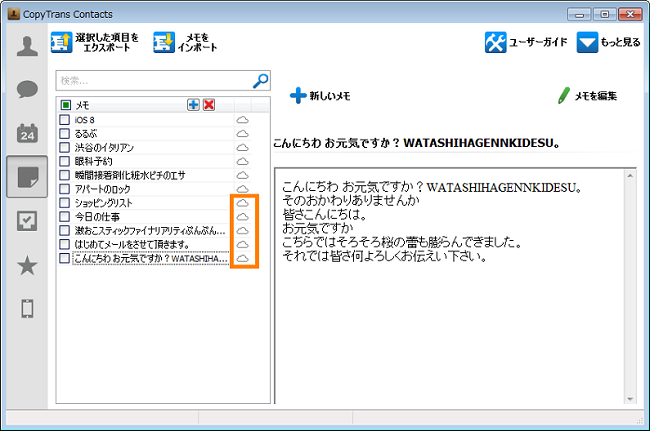
Task: Select the 今日の仕事 note
Action: coord(97,216)
